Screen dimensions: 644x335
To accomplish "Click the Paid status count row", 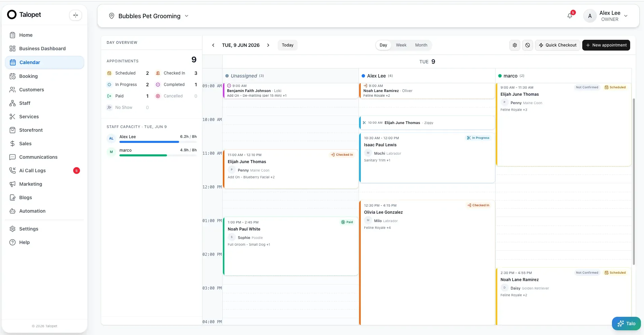I will (128, 96).
